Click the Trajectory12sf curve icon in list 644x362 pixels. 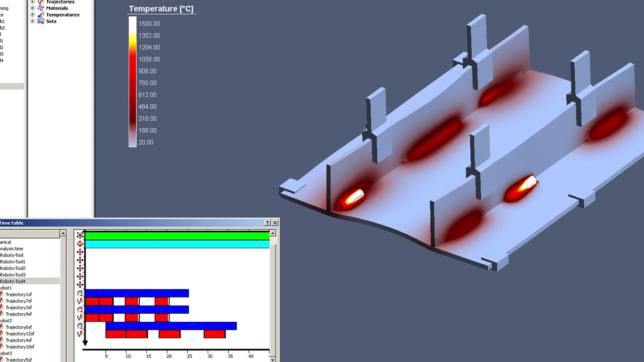2,334
